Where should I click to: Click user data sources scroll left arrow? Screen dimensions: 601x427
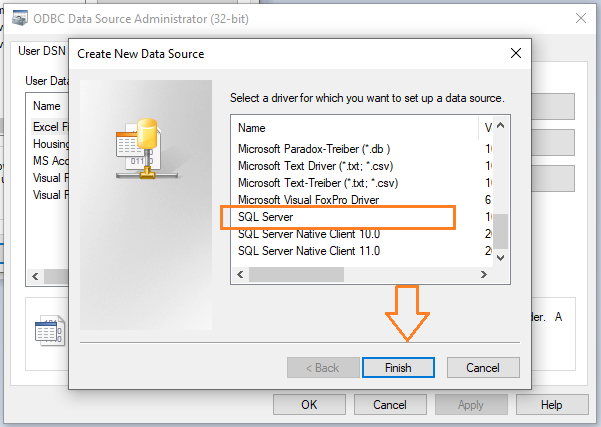point(35,276)
